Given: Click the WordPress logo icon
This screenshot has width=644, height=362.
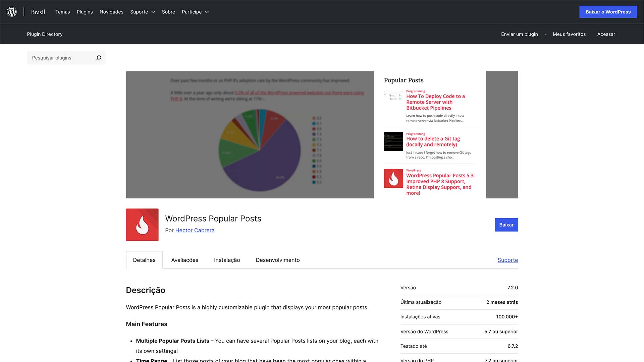Looking at the screenshot, I should click(12, 12).
